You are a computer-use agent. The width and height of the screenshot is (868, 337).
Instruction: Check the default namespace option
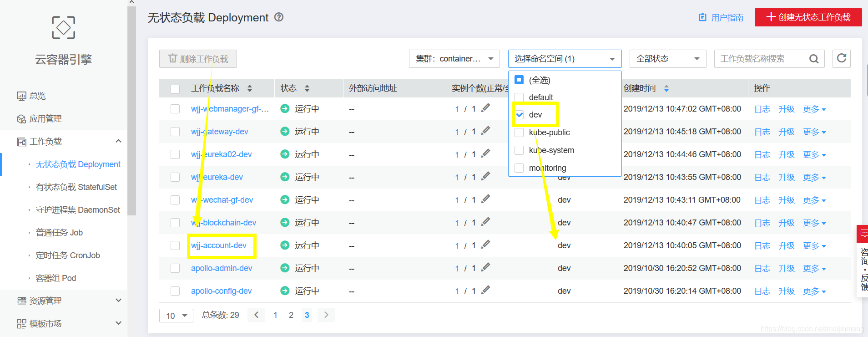[x=519, y=97]
